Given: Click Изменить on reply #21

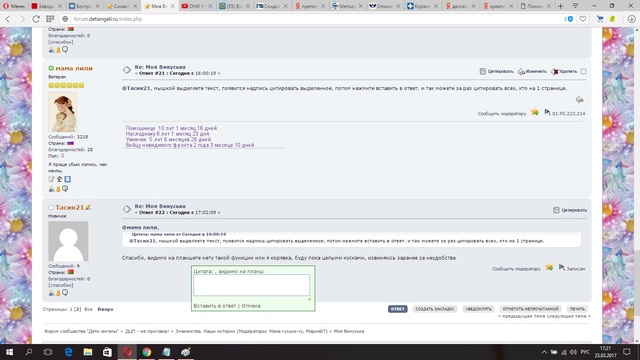Looking at the screenshot, I should 532,71.
